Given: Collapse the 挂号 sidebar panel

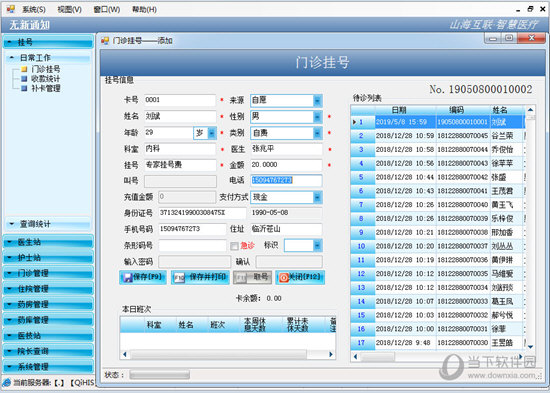Looking at the screenshot, I should coord(48,42).
